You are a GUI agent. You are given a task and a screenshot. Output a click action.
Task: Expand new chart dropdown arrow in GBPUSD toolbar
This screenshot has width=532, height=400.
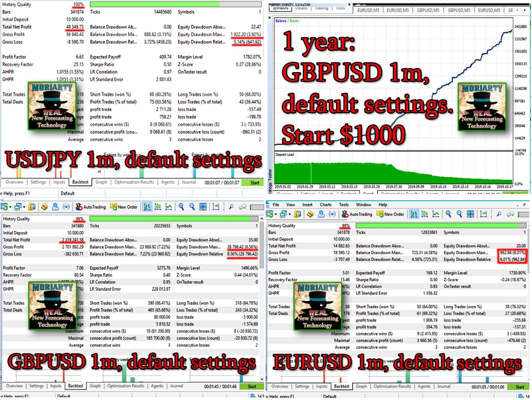(x=10, y=207)
